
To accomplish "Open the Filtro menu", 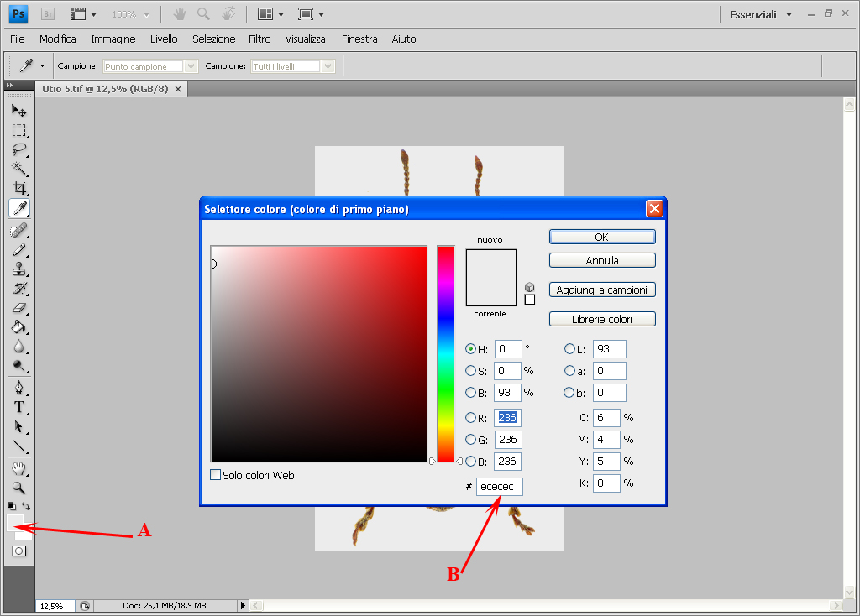I will 260,39.
